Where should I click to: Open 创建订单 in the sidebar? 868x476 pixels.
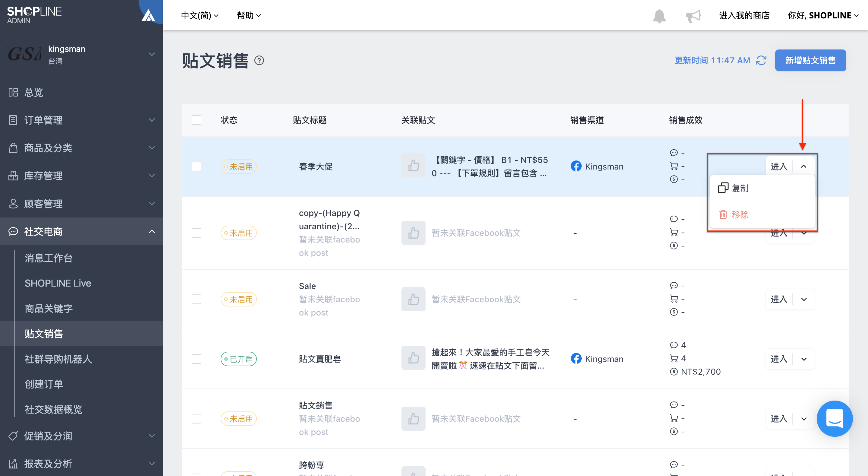point(44,384)
